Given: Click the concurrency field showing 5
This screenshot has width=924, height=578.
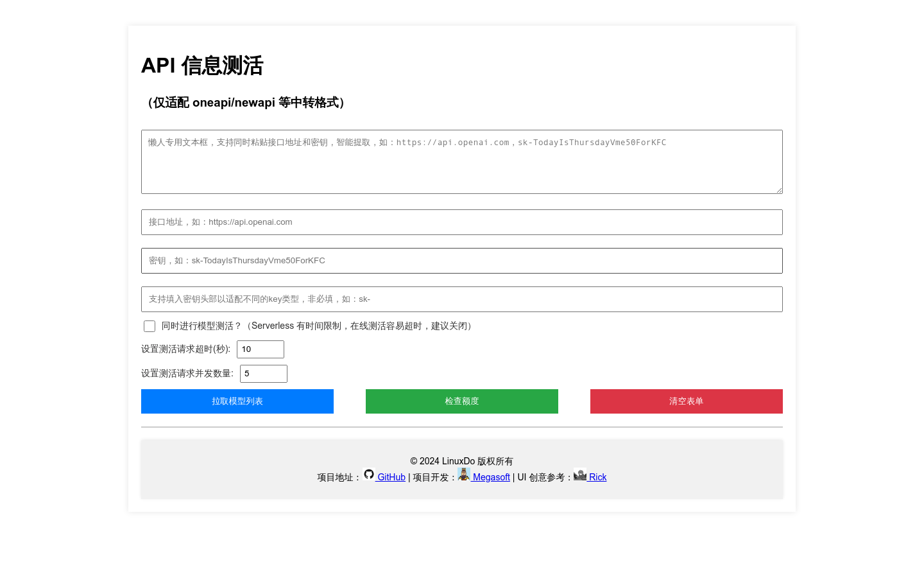Looking at the screenshot, I should tap(264, 374).
